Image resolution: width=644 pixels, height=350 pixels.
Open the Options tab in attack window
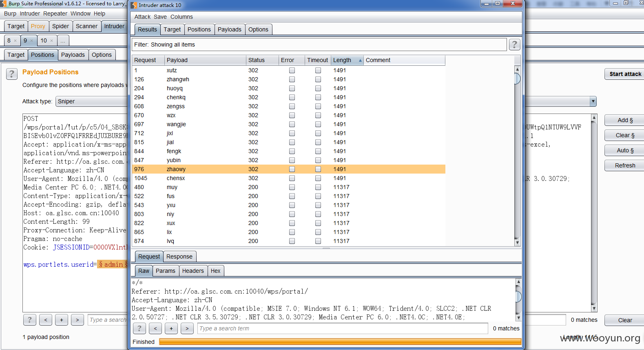[x=258, y=29]
